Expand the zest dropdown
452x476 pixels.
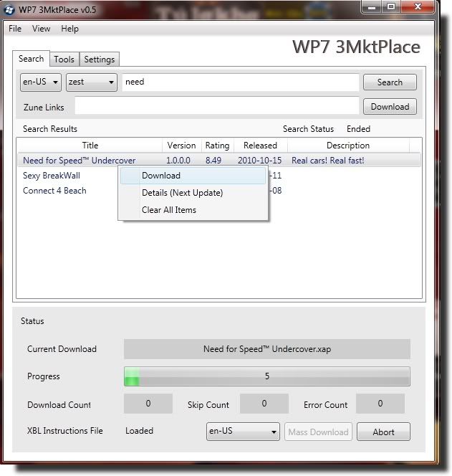[x=91, y=82]
